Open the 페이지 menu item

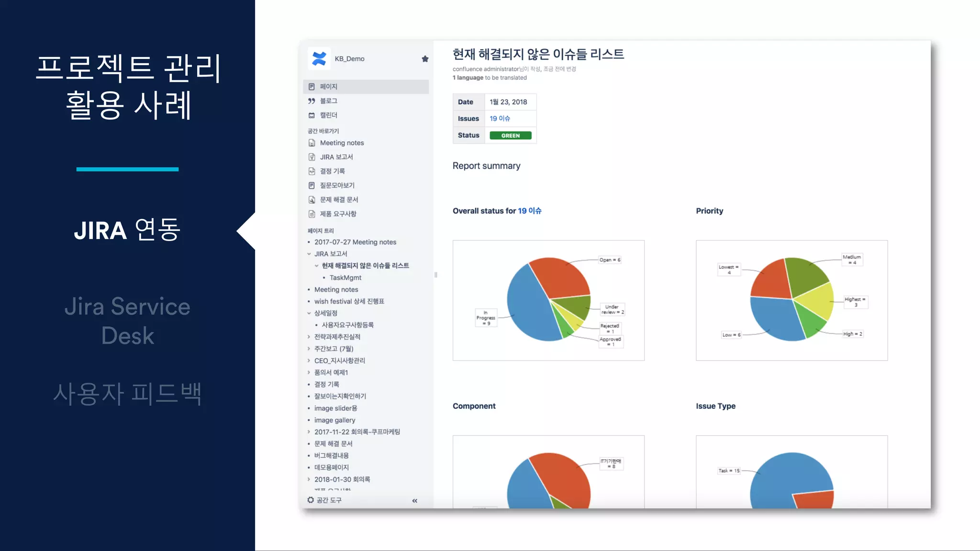click(x=366, y=87)
